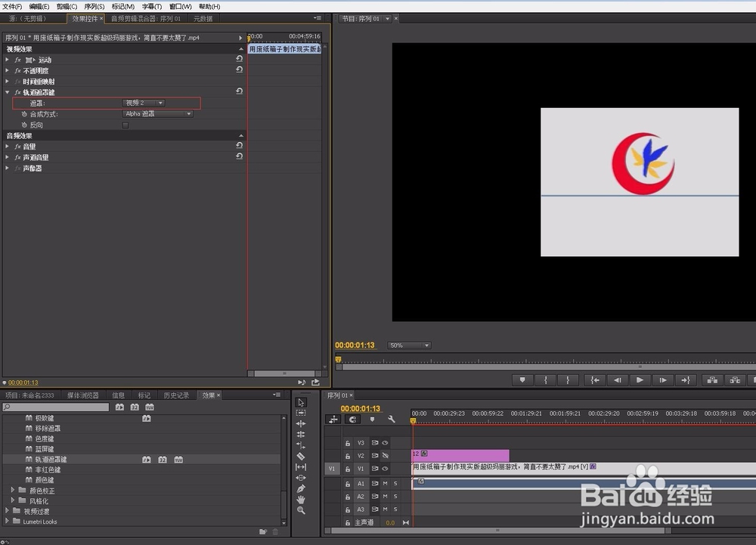This screenshot has width=756, height=545.
Task: Select the Selection arrow tool
Action: click(x=301, y=402)
